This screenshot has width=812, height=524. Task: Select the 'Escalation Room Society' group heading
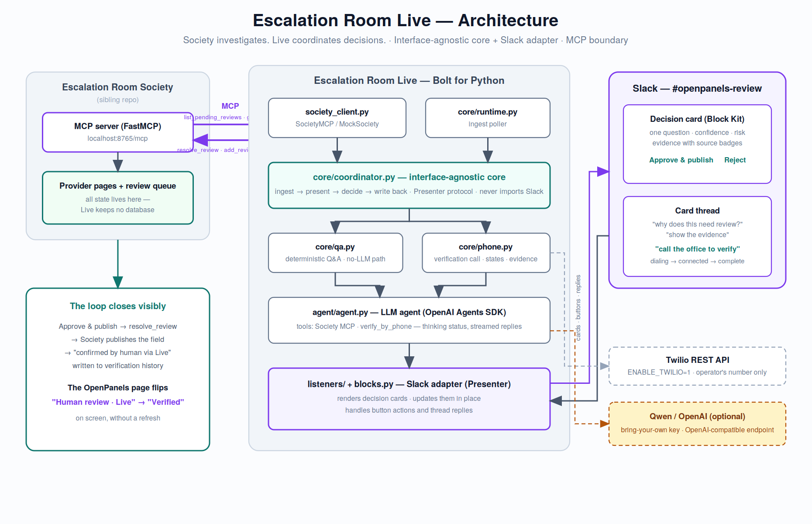(x=117, y=87)
